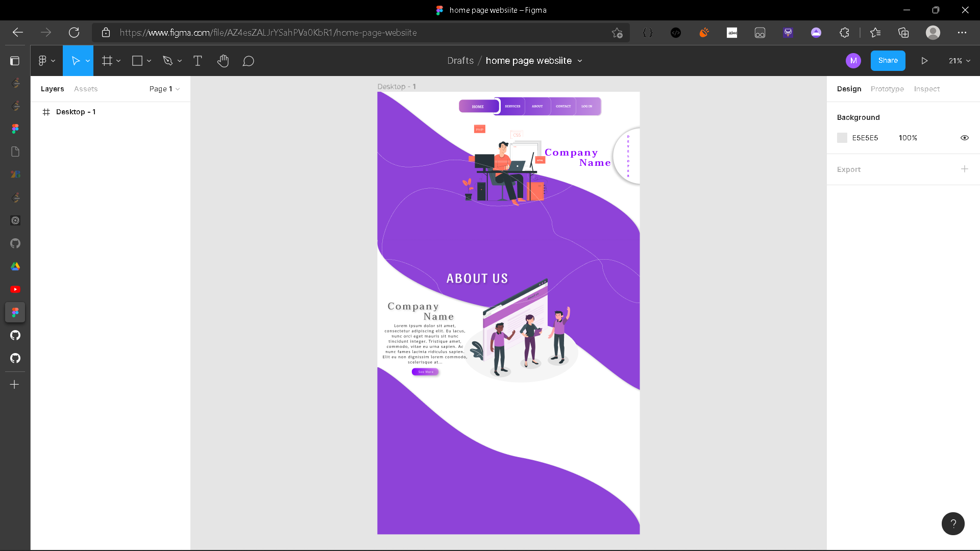Select the Text tool
This screenshot has width=980, height=551.
coord(198,61)
